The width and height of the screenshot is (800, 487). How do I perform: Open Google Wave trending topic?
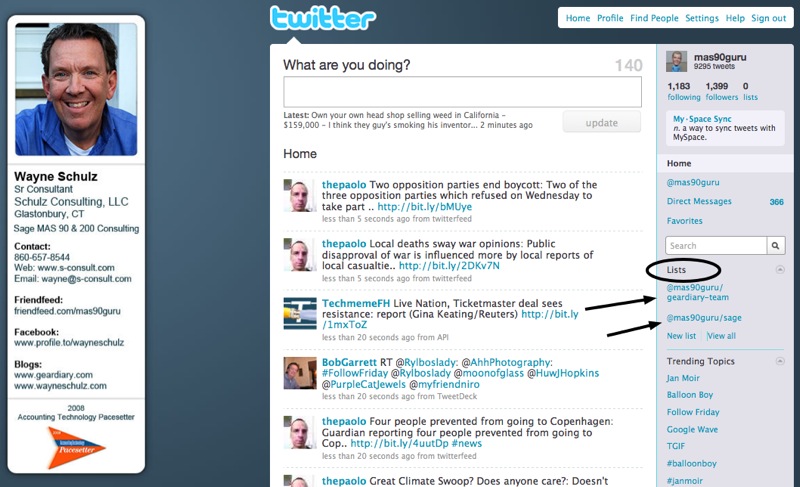(692, 429)
